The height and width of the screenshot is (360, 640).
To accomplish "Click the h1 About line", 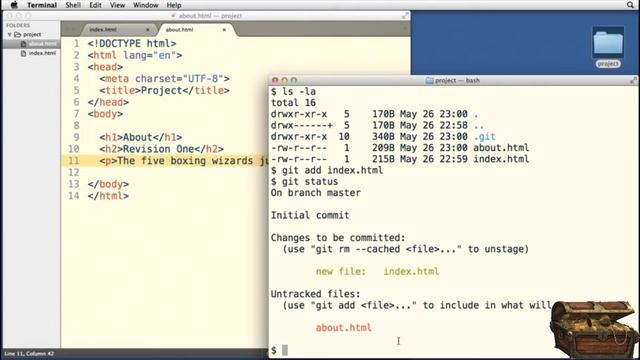I will [141, 137].
